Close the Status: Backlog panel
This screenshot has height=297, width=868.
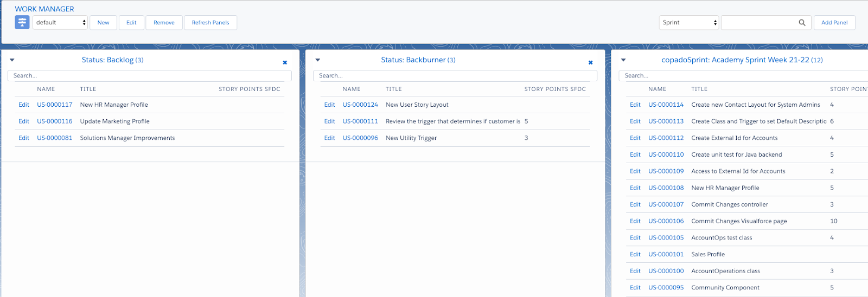coord(285,63)
